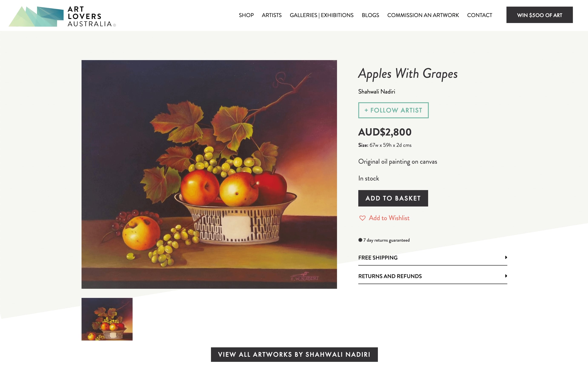Open Commission an Artwork page

[423, 15]
